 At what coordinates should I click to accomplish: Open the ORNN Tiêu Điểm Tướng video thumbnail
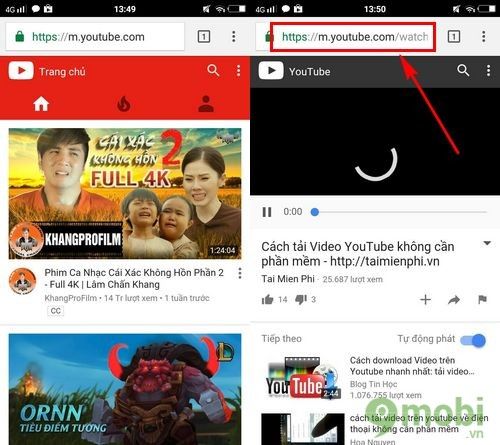coord(125,389)
